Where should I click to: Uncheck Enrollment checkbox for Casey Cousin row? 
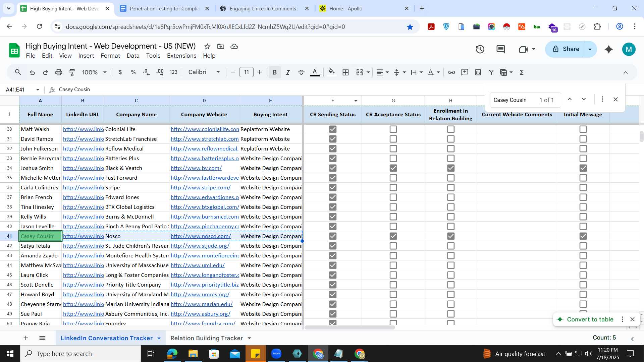pos(451,236)
